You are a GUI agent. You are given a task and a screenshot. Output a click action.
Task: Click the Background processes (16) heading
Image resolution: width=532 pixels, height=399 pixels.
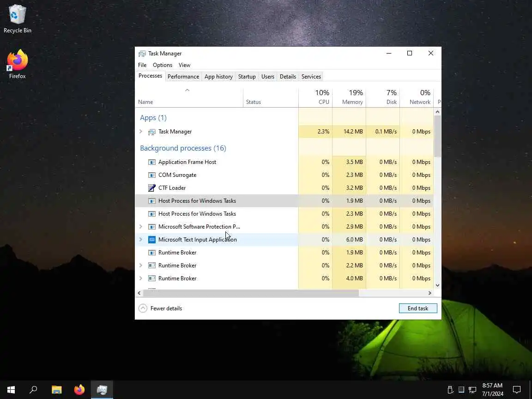(183, 148)
